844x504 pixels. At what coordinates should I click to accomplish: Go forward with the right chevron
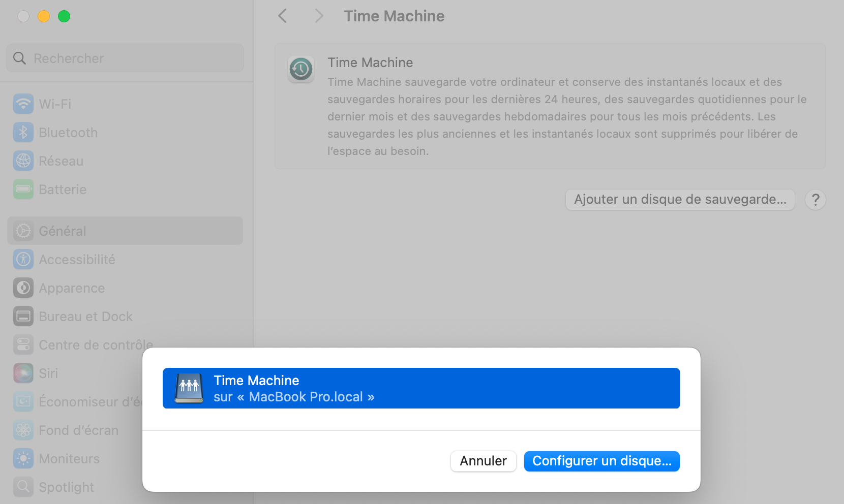pyautogui.click(x=319, y=16)
